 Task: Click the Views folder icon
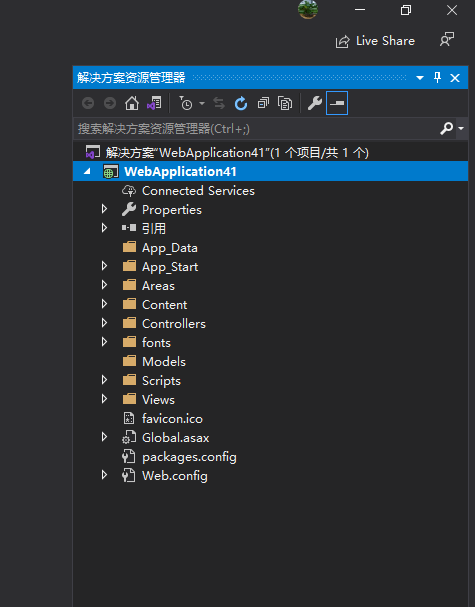129,399
